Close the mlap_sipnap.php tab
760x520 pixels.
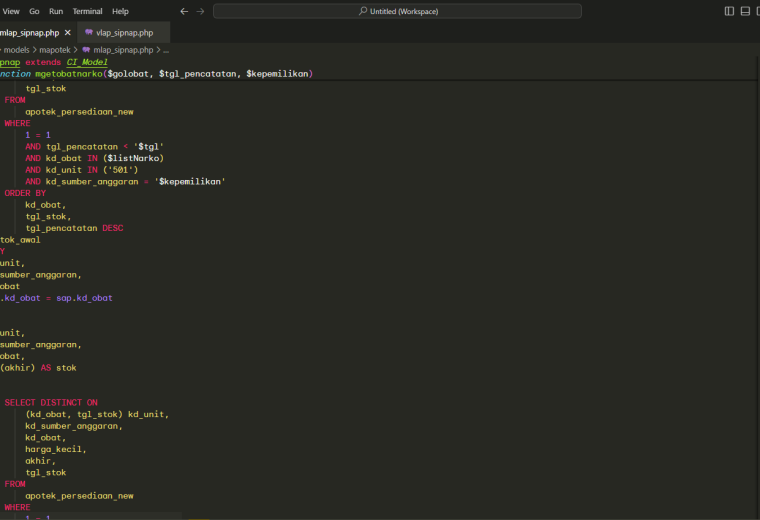click(67, 32)
